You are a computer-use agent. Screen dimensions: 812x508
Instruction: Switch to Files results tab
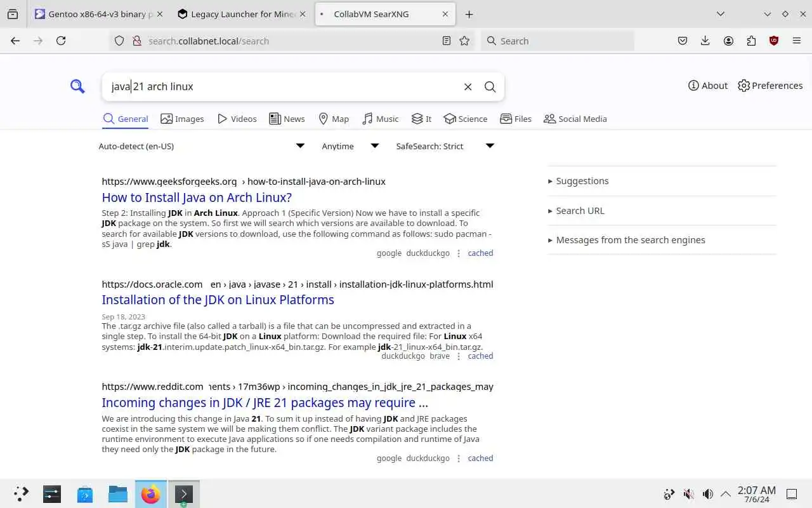pyautogui.click(x=516, y=119)
